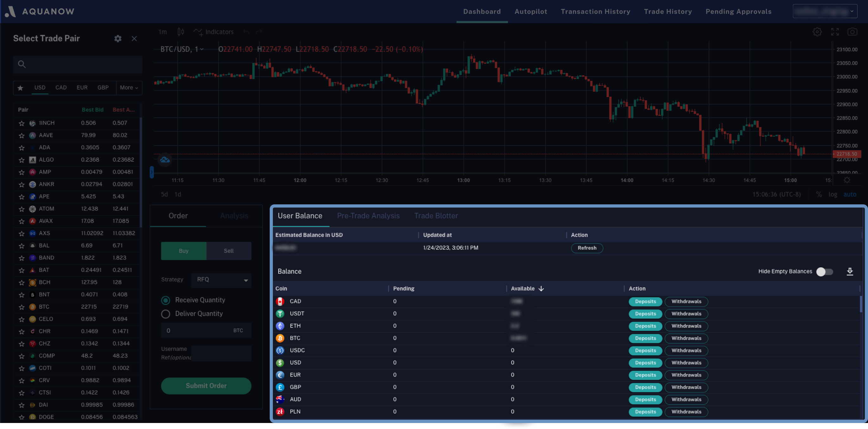Download balances with the download icon
Viewport: 868px width, 429px height.
pos(850,271)
